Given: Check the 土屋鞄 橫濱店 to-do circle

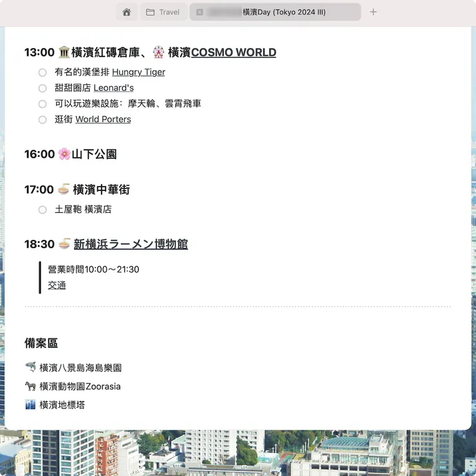Looking at the screenshot, I should pyautogui.click(x=42, y=210).
